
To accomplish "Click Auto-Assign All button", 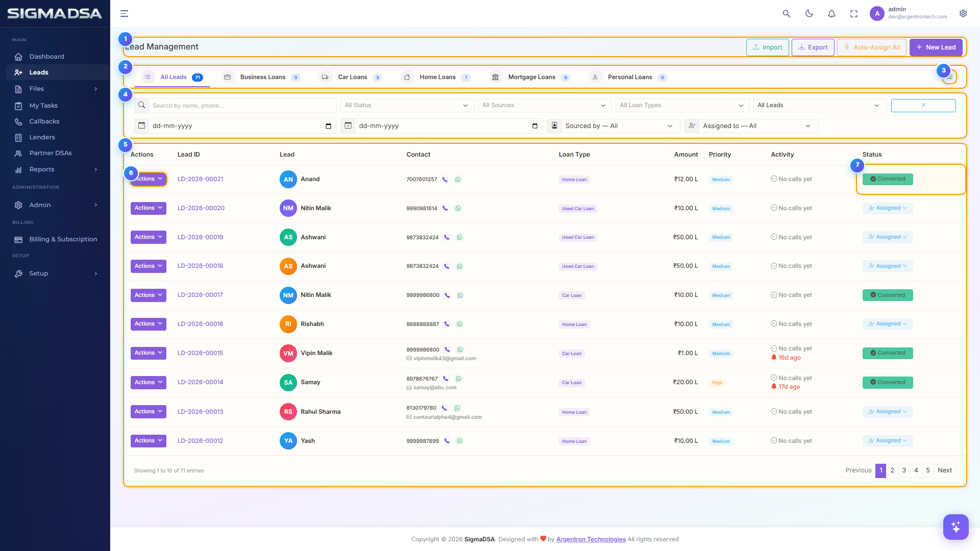I will pos(872,47).
